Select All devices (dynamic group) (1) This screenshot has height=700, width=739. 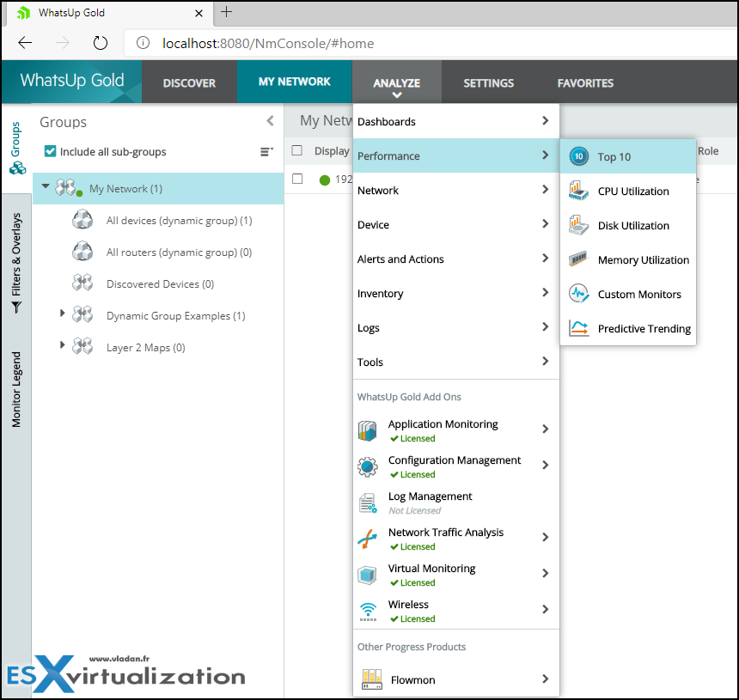click(179, 221)
